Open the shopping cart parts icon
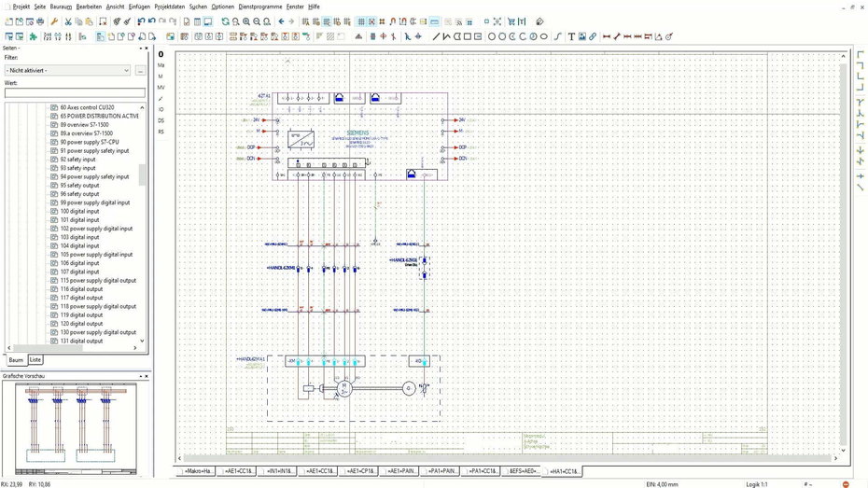 coord(511,21)
